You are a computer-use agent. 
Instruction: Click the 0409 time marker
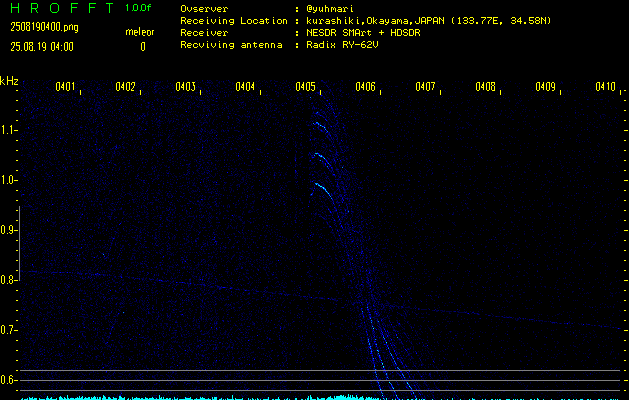click(x=546, y=87)
